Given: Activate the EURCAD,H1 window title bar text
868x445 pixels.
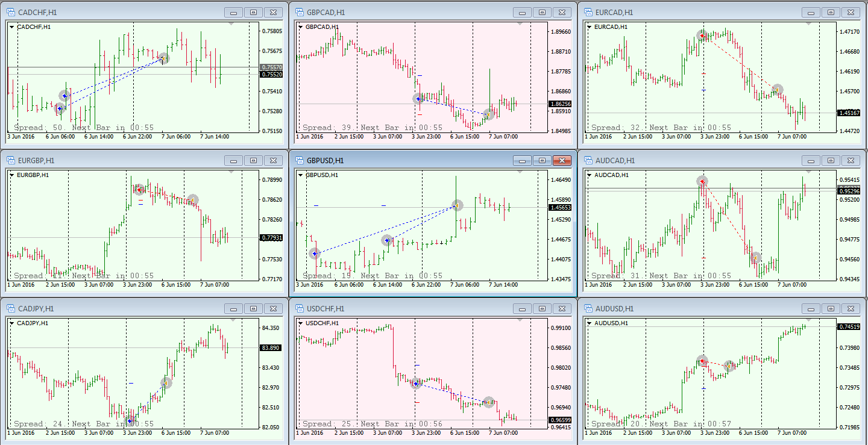Looking at the screenshot, I should (615, 12).
